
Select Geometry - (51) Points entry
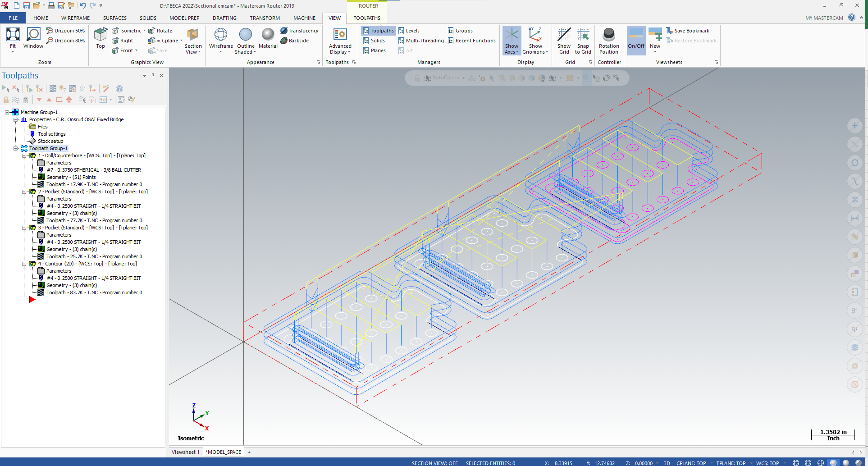click(71, 177)
